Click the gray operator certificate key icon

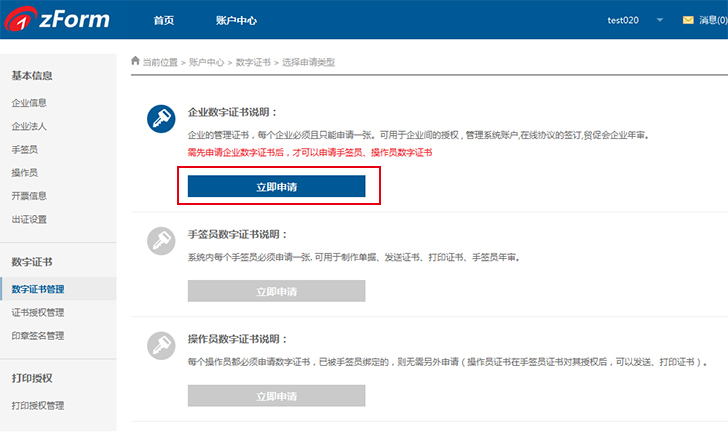click(x=160, y=346)
